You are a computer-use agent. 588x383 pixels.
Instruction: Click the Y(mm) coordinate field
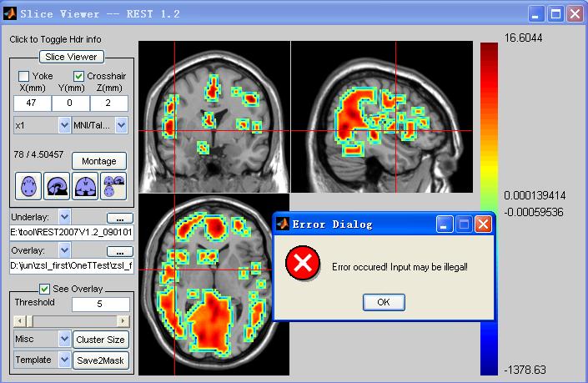pyautogui.click(x=71, y=103)
